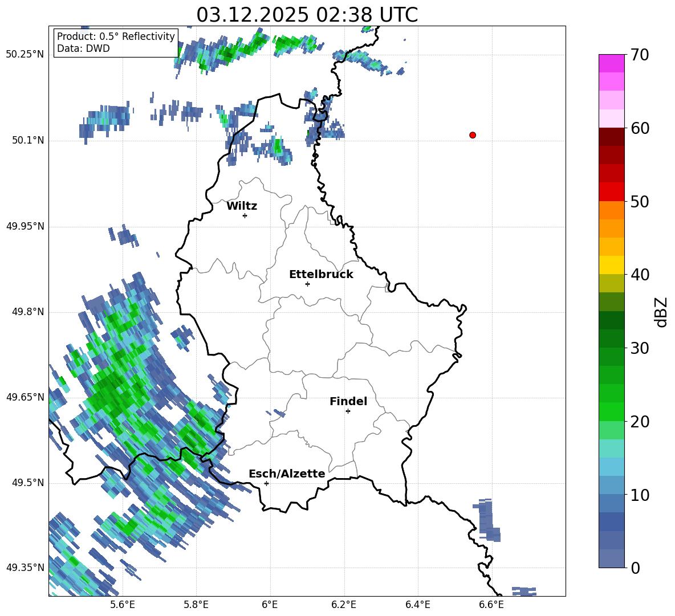Click the 50.1°N latitude label

(28, 140)
